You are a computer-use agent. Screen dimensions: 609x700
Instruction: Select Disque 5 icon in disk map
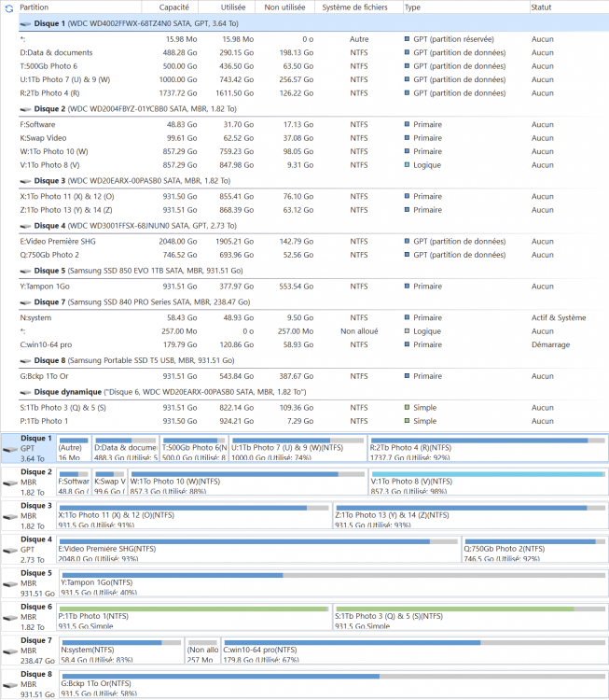(x=10, y=584)
